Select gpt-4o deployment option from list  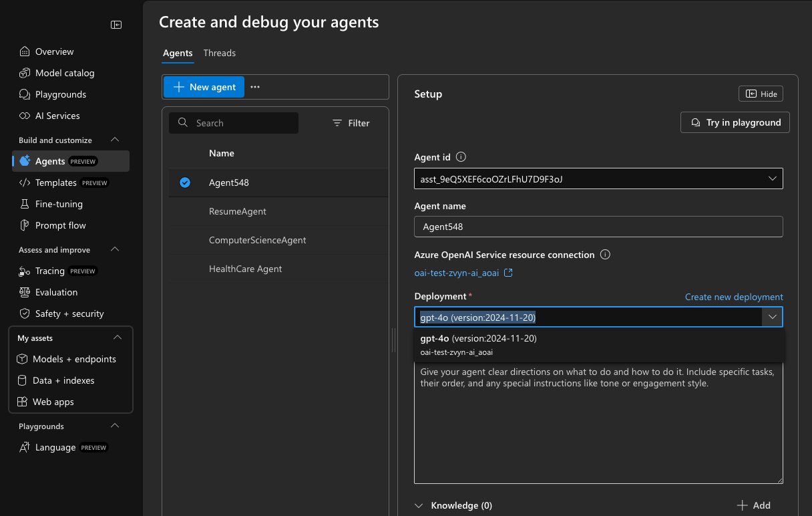click(598, 345)
